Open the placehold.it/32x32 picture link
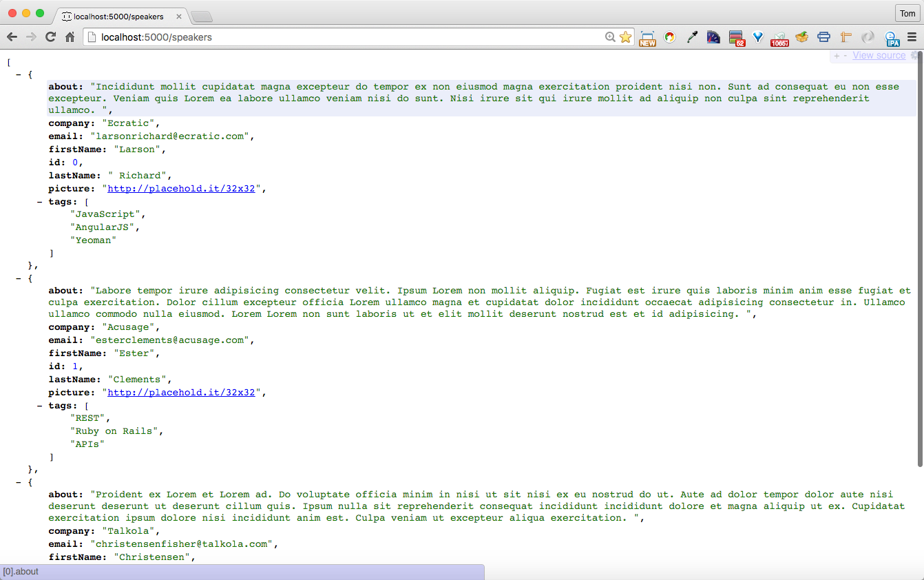924x580 pixels. [182, 188]
